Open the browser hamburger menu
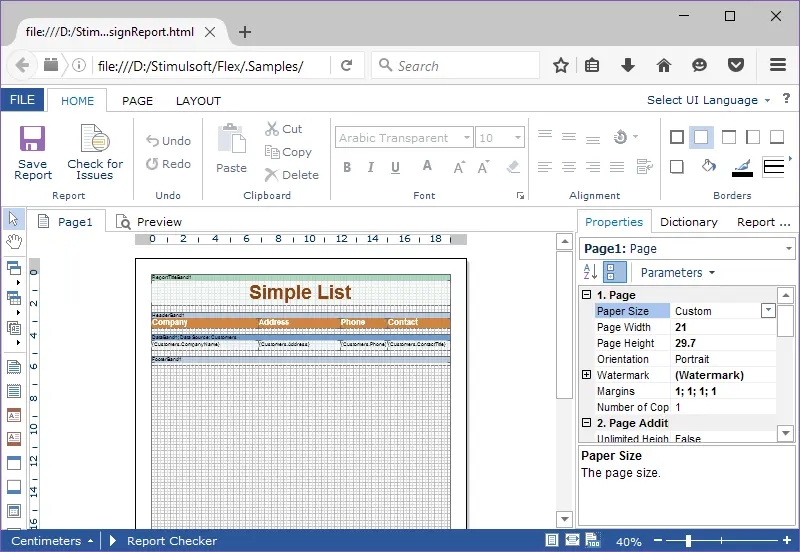This screenshot has width=800, height=552. (778, 65)
